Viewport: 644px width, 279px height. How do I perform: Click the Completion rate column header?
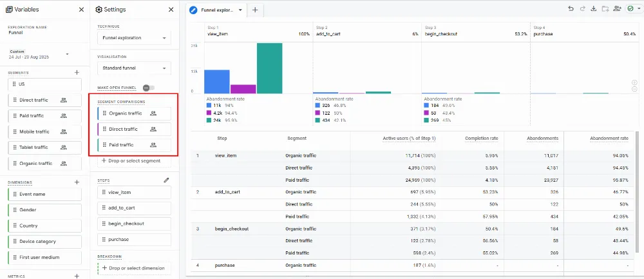(x=481, y=139)
